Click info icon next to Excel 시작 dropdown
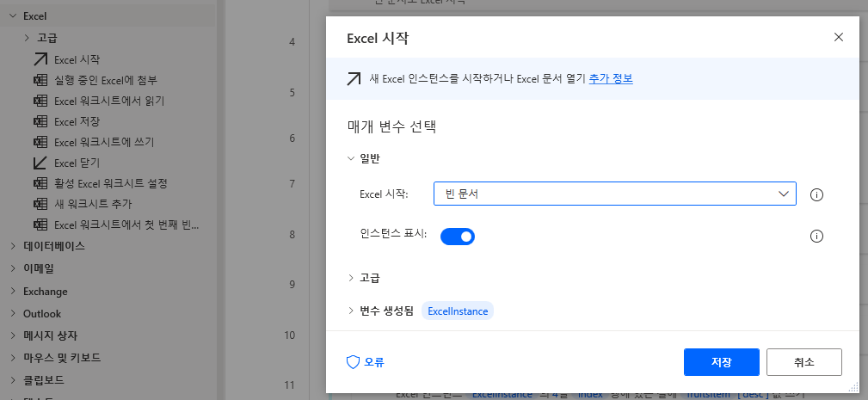This screenshot has height=400, width=868. [816, 194]
